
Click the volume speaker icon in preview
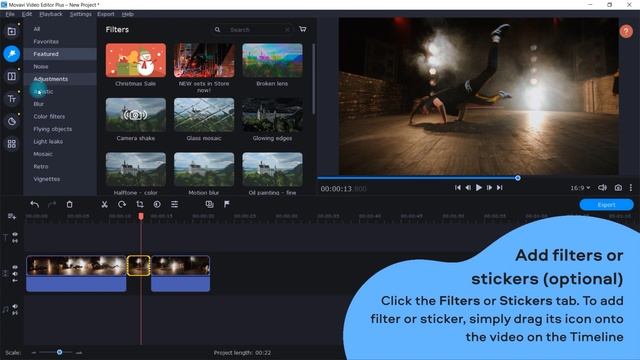[x=602, y=188]
